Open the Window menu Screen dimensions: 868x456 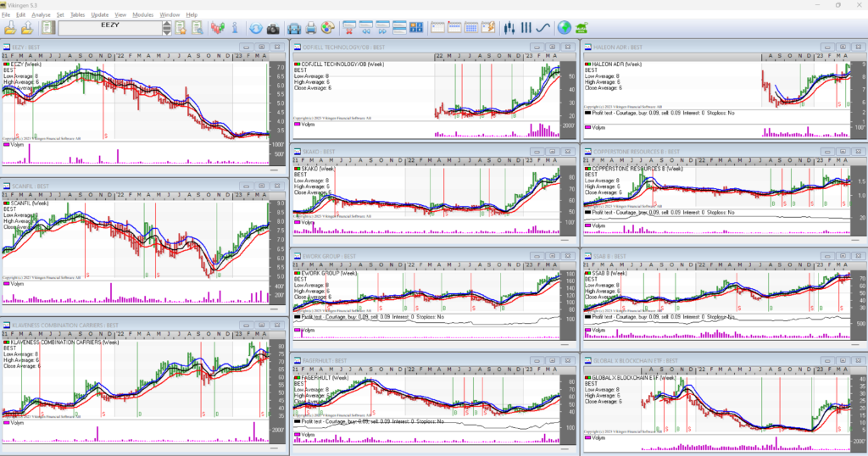click(x=170, y=15)
